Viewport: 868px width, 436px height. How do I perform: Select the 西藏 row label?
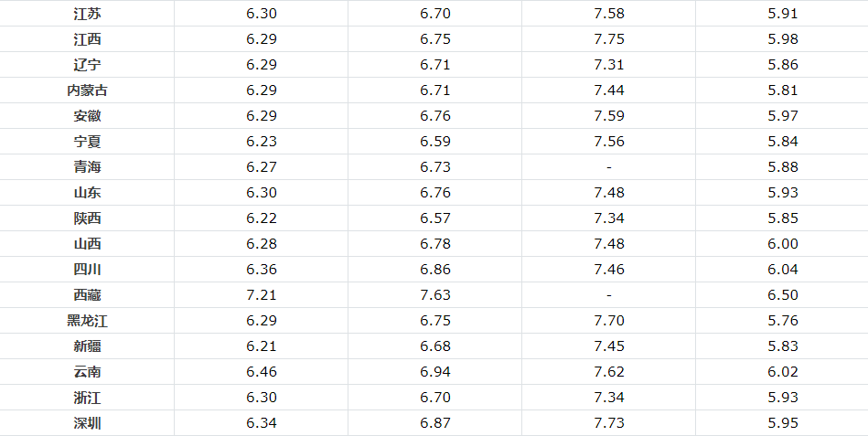87,295
